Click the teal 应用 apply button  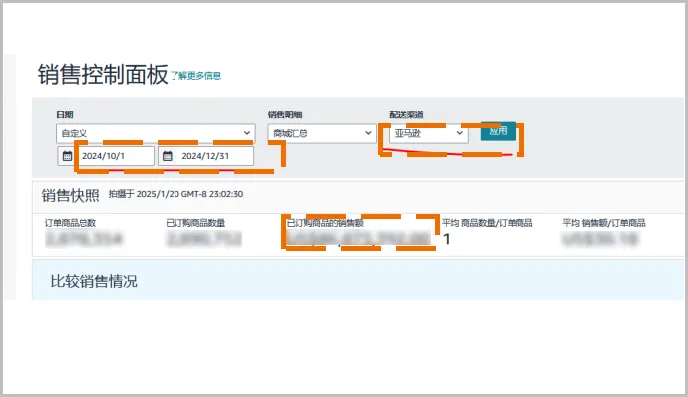coord(498,131)
